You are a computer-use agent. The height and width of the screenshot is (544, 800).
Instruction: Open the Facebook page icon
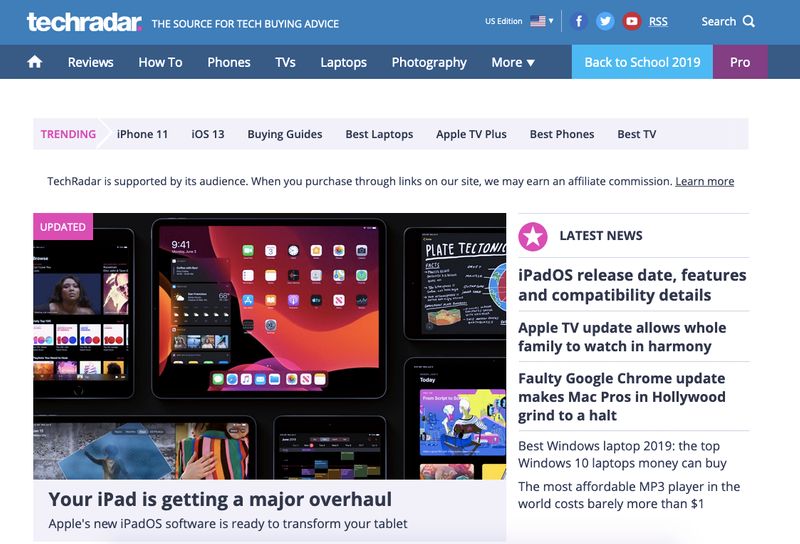point(579,21)
